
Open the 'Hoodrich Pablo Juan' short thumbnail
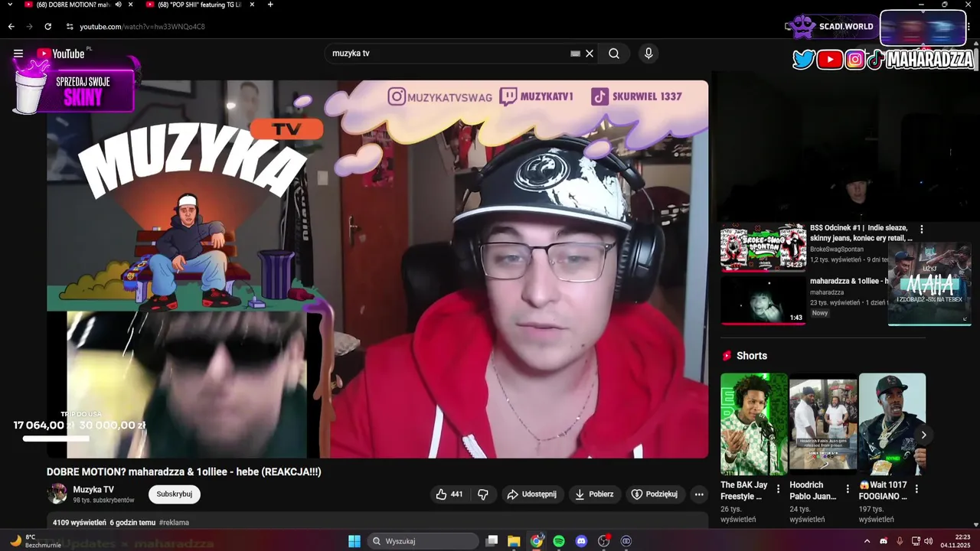pos(823,424)
